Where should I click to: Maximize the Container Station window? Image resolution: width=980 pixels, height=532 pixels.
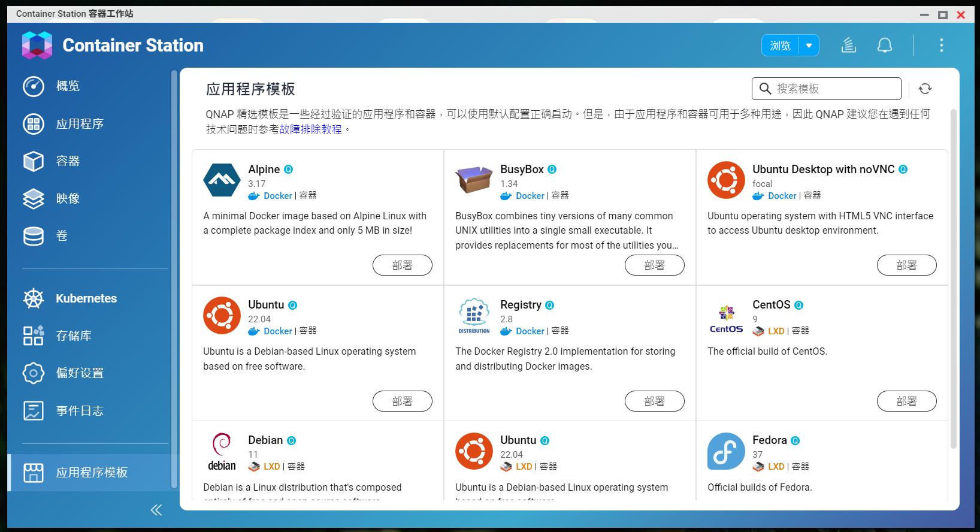coord(943,14)
